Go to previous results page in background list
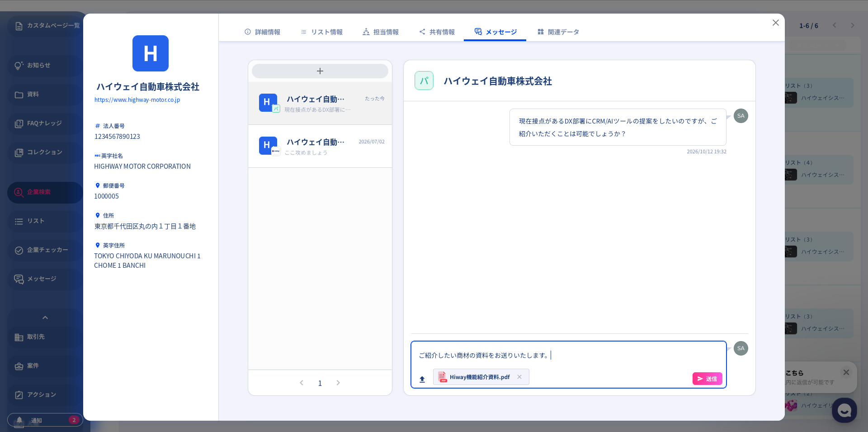Screen dimensions: 868x432 click(x=835, y=25)
